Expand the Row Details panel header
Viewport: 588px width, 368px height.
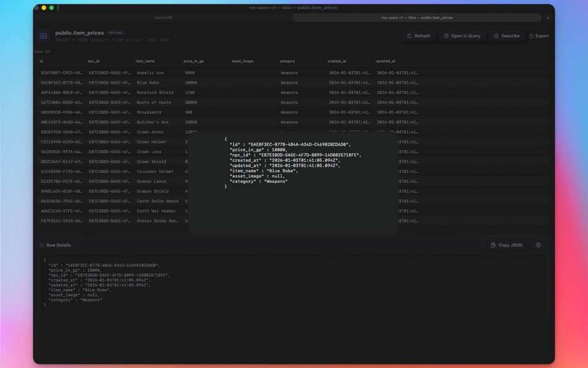tap(58, 245)
